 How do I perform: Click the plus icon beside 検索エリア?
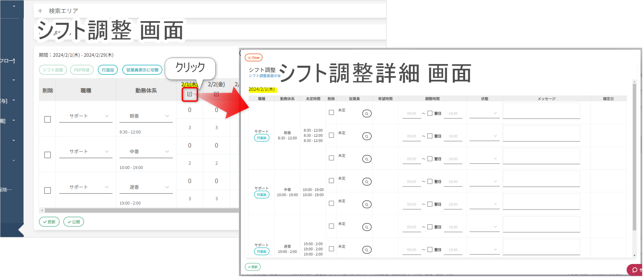[40, 11]
